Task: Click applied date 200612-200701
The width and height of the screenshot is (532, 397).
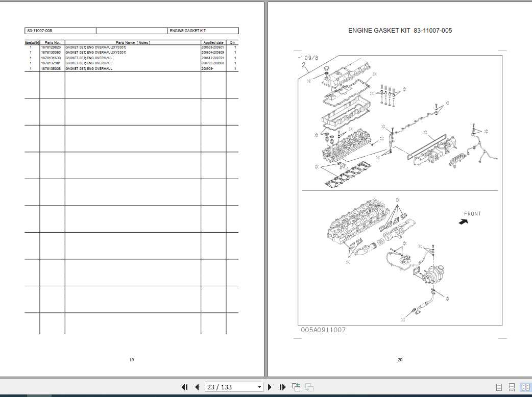Action: pyautogui.click(x=213, y=58)
